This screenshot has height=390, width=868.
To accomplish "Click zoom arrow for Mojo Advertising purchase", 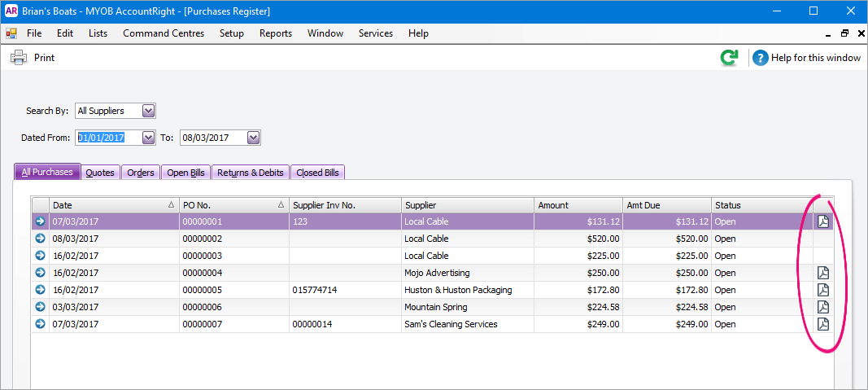I will 41,273.
